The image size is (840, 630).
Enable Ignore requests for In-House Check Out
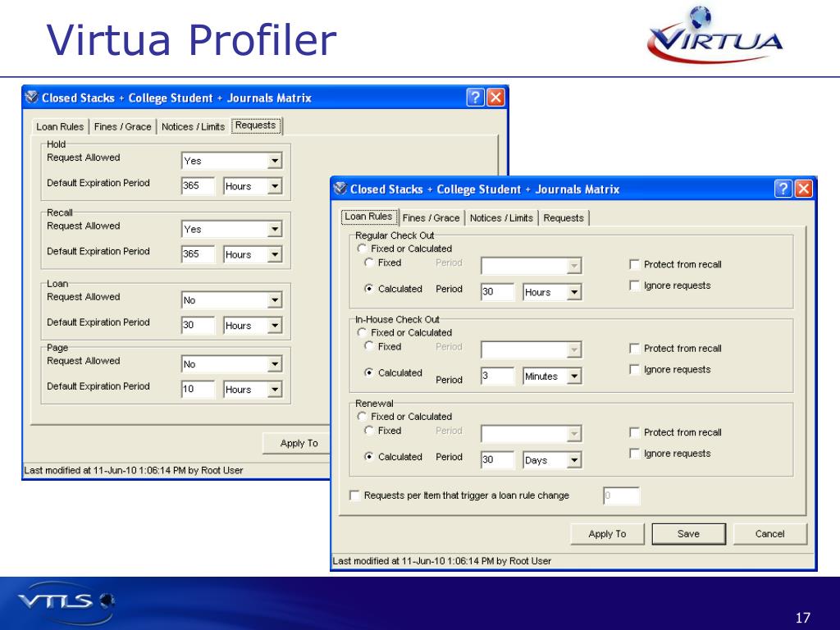[x=634, y=370]
